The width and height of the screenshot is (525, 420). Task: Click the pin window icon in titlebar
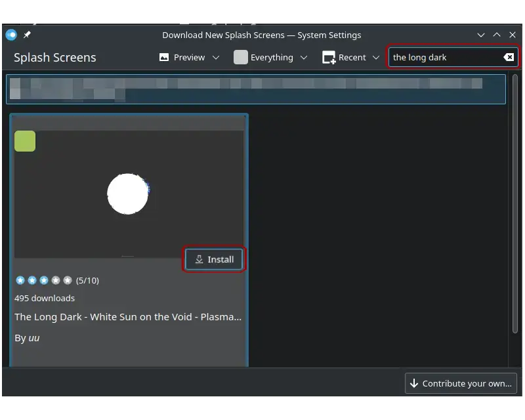(27, 35)
